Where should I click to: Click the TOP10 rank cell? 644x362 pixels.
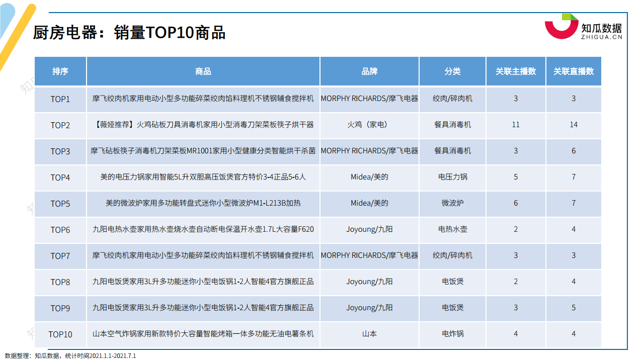pyautogui.click(x=60, y=334)
